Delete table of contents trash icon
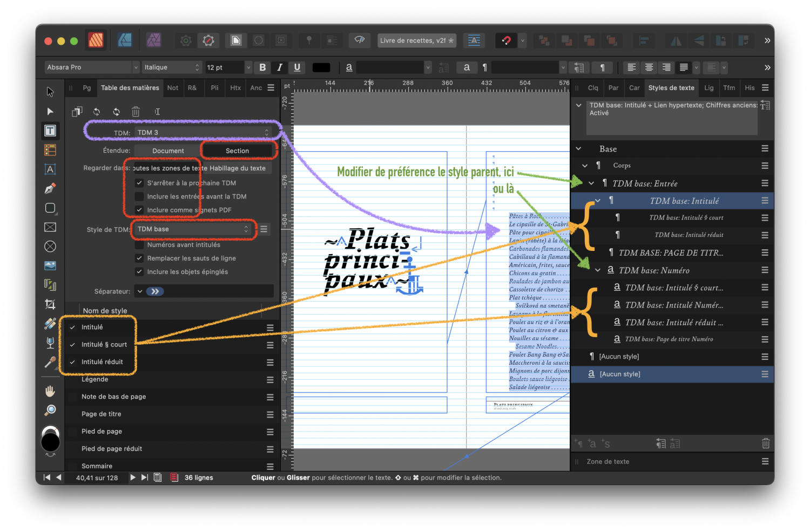The image size is (810, 532). click(136, 112)
